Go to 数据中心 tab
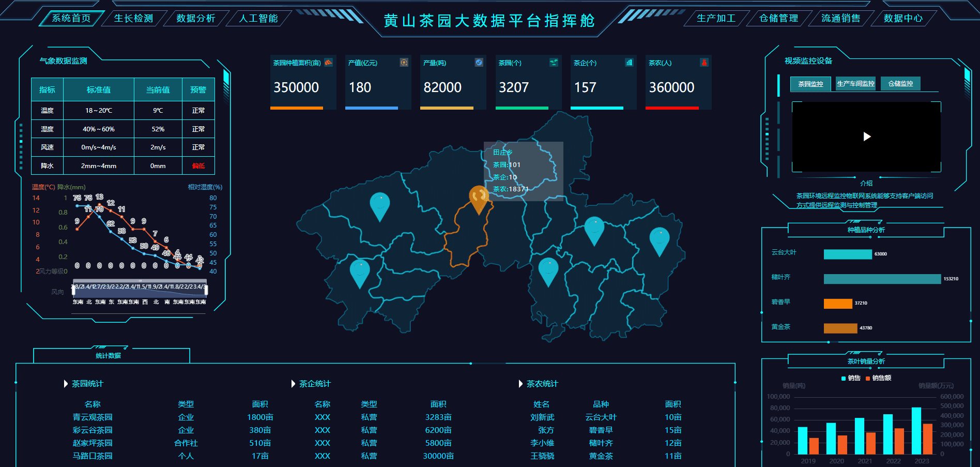This screenshot has height=467, width=980. [903, 18]
